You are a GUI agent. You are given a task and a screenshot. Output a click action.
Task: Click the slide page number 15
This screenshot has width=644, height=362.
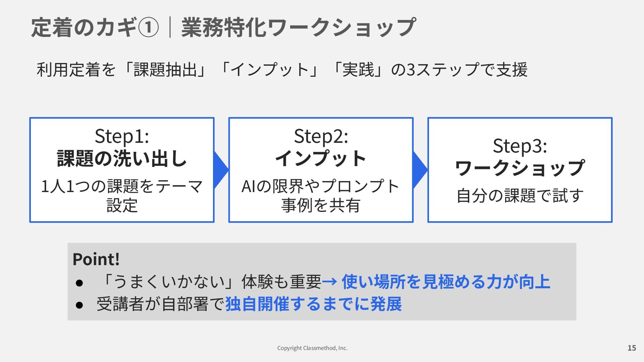632,348
